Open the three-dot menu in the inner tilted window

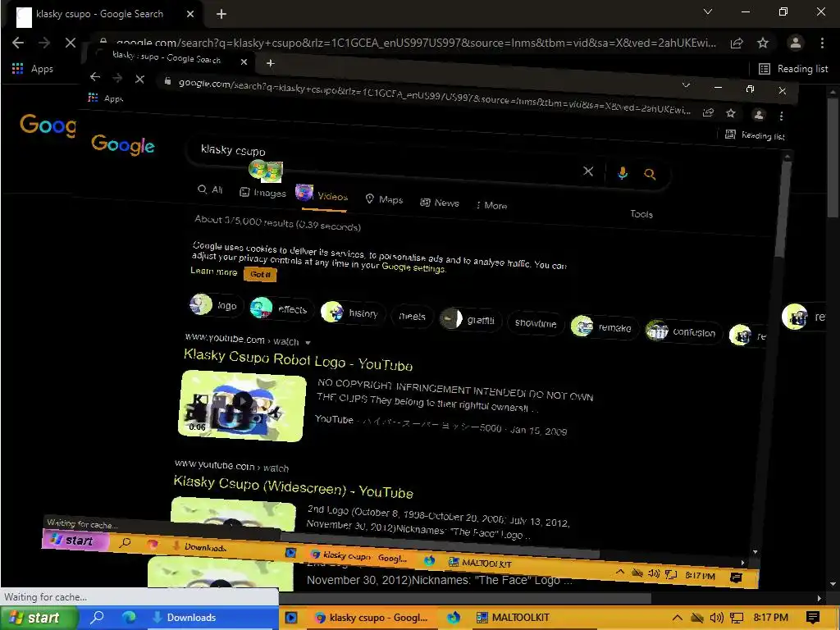(782, 116)
